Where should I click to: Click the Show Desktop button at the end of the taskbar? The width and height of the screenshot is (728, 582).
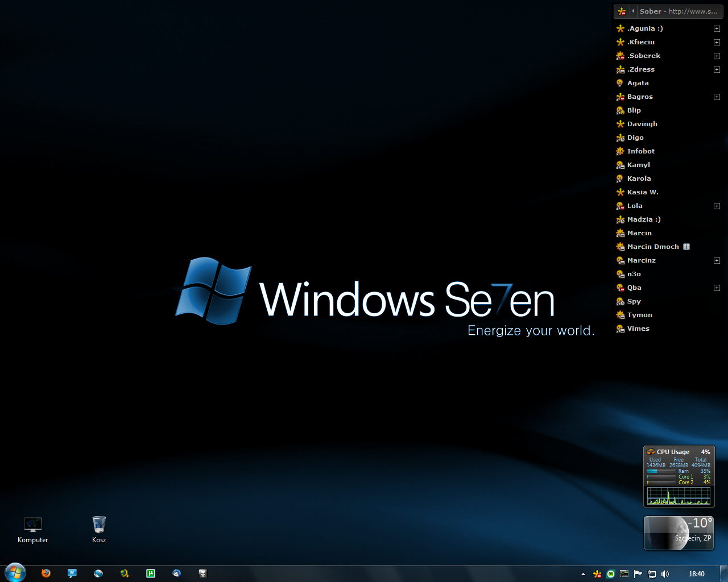coord(724,574)
